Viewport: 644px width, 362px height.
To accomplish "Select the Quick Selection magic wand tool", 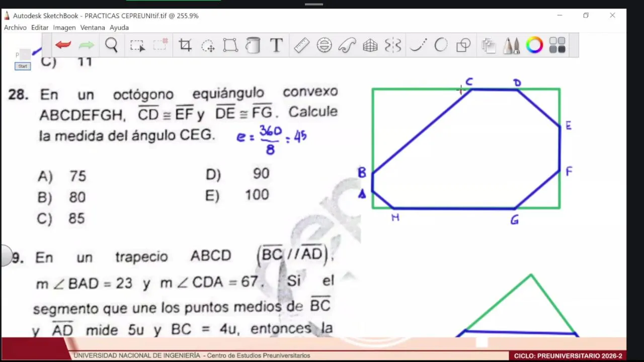I will pos(160,45).
